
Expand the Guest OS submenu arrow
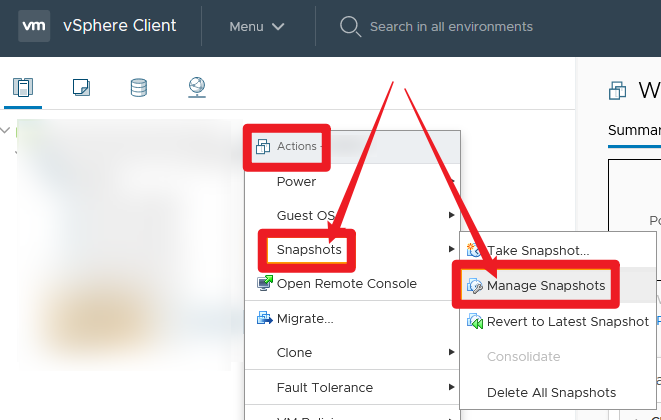(451, 215)
